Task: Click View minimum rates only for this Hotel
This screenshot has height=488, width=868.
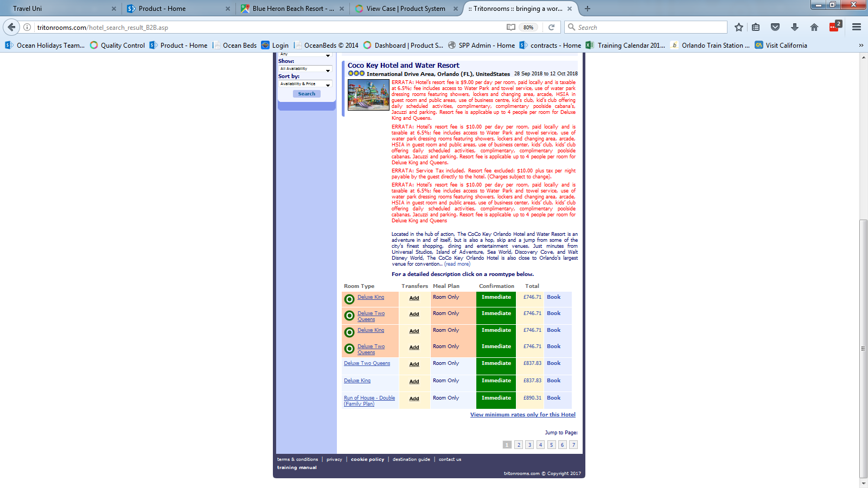Action: point(523,415)
